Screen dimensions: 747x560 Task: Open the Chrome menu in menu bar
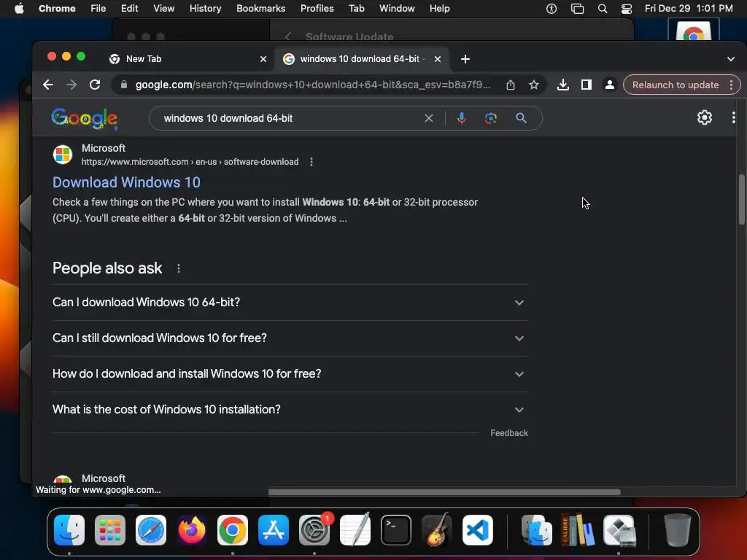tap(57, 8)
